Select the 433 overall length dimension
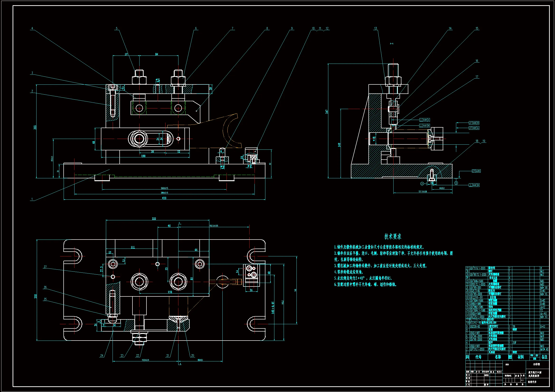The height and width of the screenshot is (392, 555). coord(164,198)
